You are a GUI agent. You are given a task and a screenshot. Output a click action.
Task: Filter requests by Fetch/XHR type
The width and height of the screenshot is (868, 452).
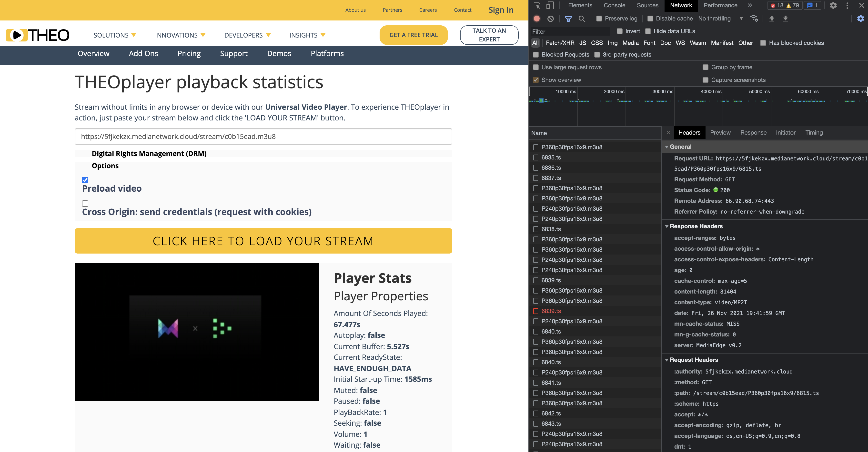click(x=560, y=43)
